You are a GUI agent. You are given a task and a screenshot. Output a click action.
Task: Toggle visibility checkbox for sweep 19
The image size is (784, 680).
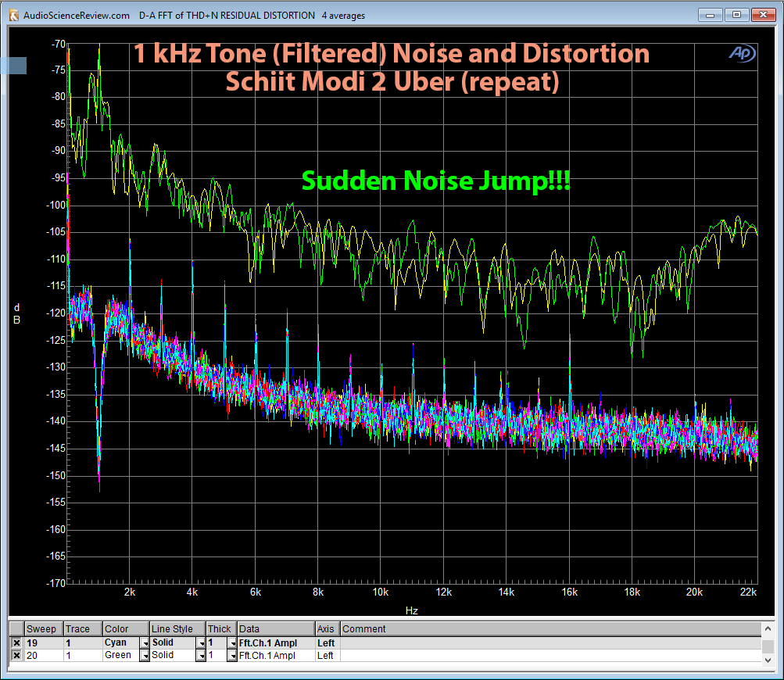(16, 643)
